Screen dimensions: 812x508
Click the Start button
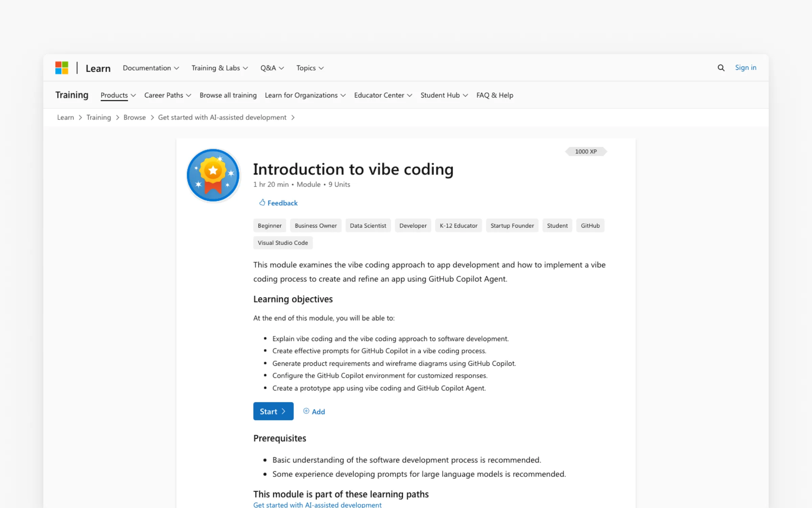(x=273, y=411)
